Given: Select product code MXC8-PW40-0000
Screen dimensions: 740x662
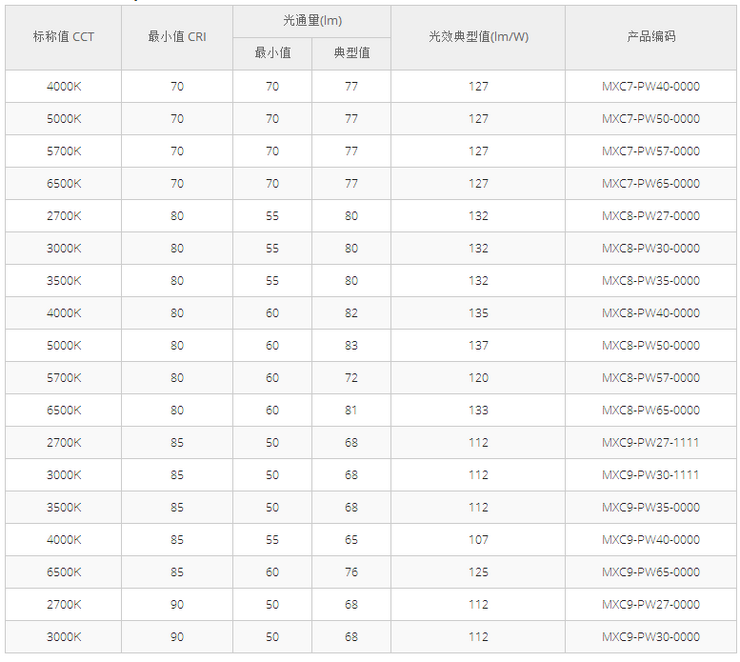Looking at the screenshot, I should [x=651, y=313].
